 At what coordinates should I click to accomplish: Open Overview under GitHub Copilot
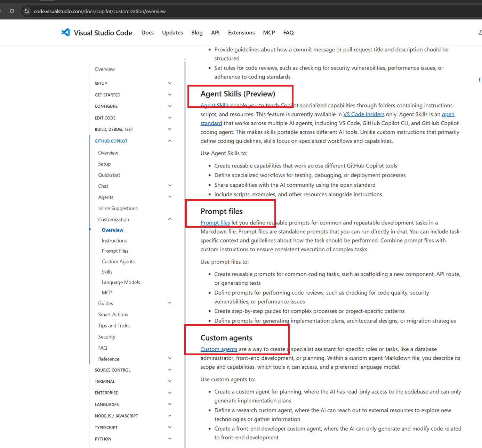pyautogui.click(x=108, y=153)
